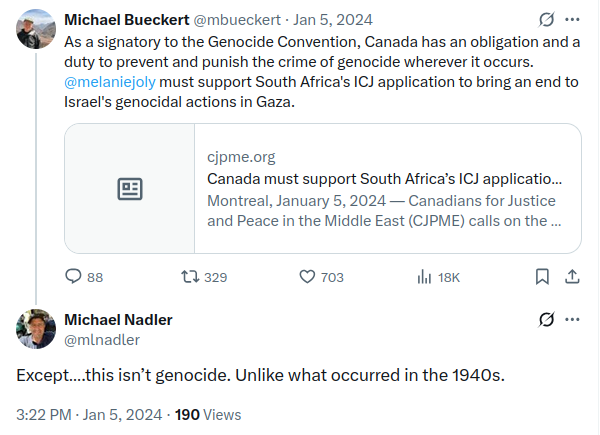Screen dimensions: 600x435
Task: View analytics icon showing 18K views
Action: pos(424,276)
